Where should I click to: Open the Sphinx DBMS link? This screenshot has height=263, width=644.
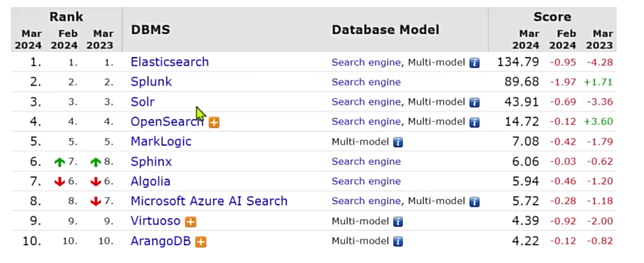click(x=151, y=162)
